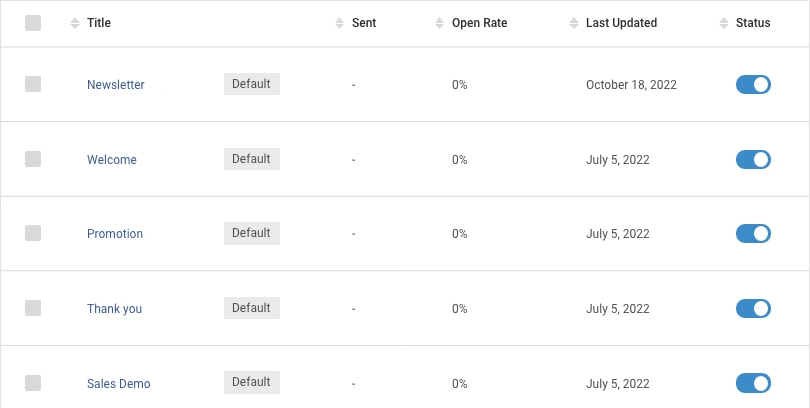
Task: Open the Newsletter template link
Action: pyautogui.click(x=116, y=85)
